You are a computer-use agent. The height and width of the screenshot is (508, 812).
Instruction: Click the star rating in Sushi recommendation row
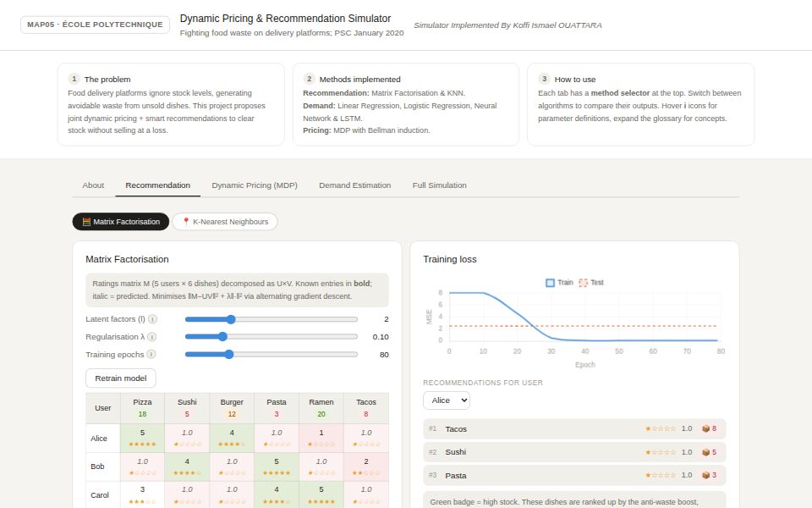(661, 452)
